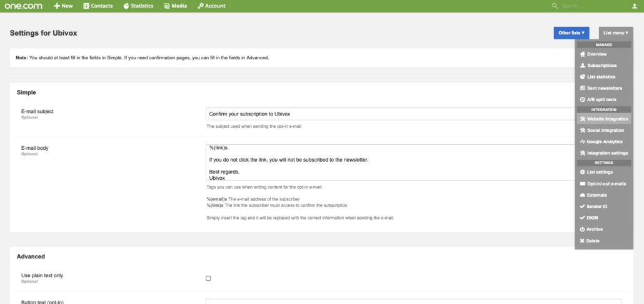Click inside the E-mail body textarea
Image resolution: width=644 pixels, height=304 pixels.
391,162
